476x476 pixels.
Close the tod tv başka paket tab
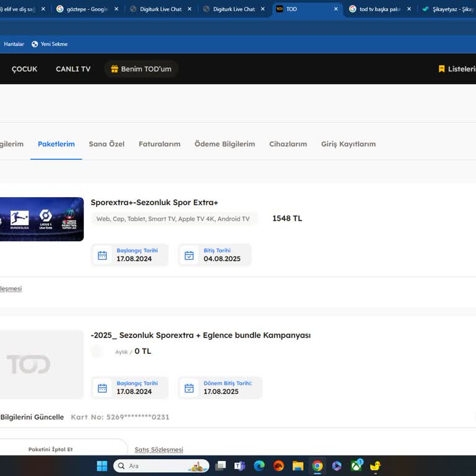[409, 9]
